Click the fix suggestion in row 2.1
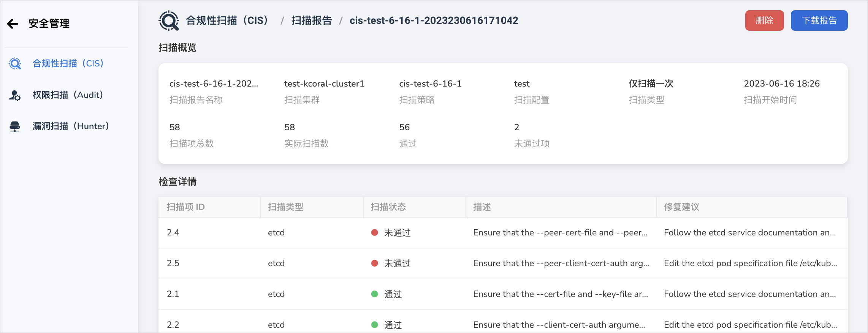 (750, 294)
